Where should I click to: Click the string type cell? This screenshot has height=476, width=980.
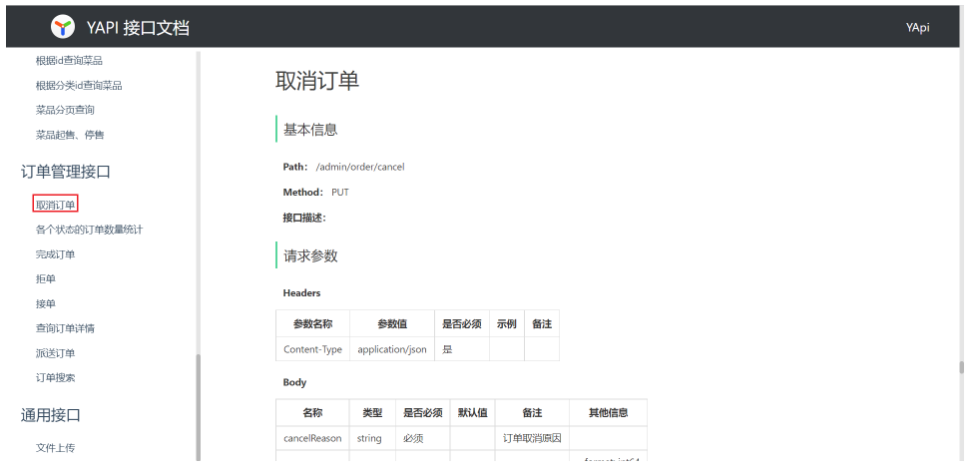[x=372, y=438]
